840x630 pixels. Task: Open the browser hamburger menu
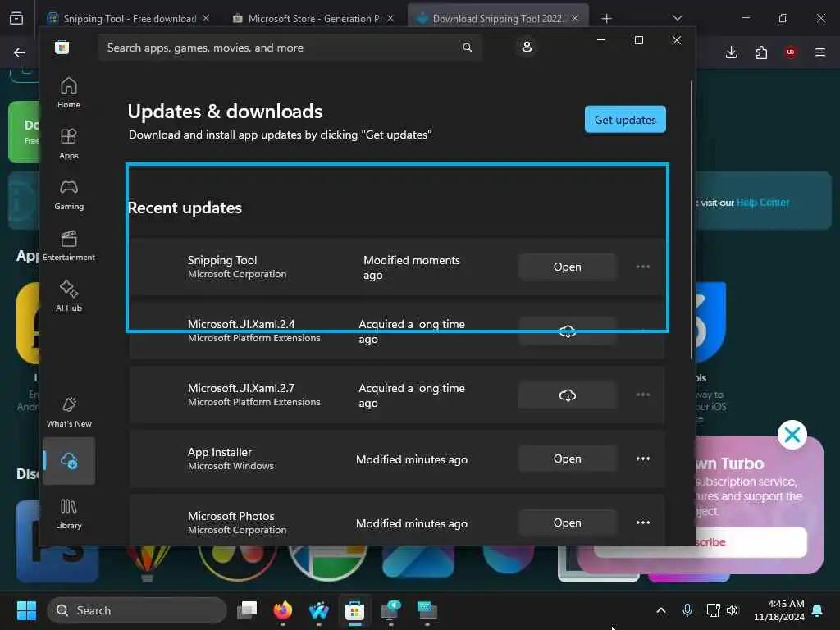click(x=820, y=52)
